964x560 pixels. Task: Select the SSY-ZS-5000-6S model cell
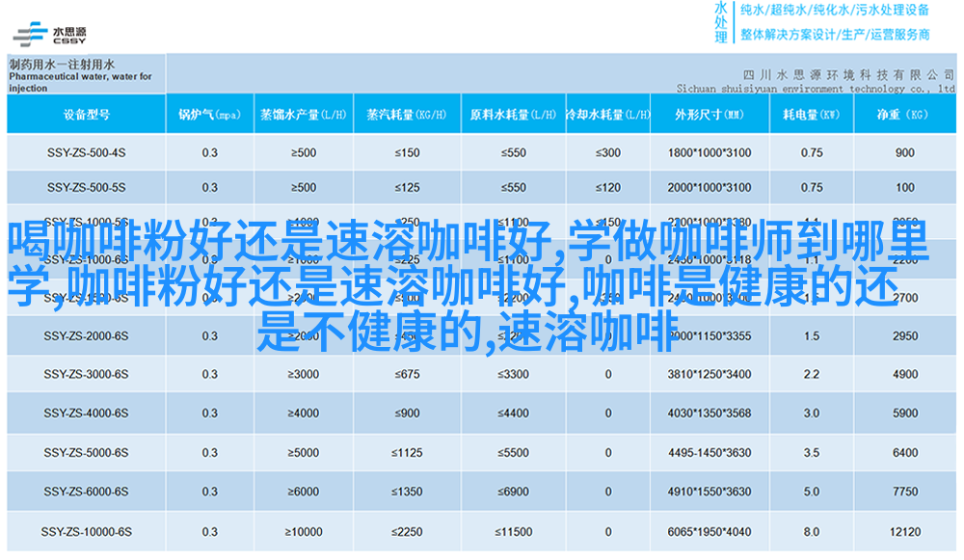(86, 452)
